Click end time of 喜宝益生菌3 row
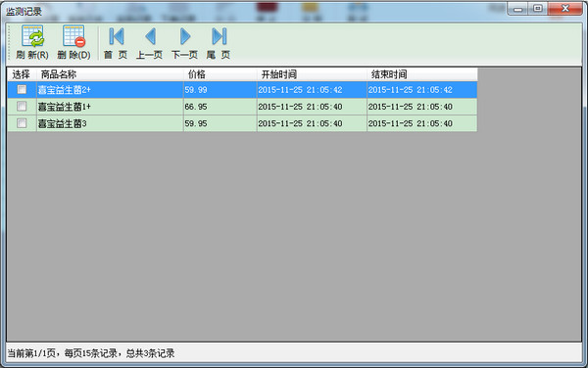This screenshot has height=368, width=588. [x=421, y=123]
